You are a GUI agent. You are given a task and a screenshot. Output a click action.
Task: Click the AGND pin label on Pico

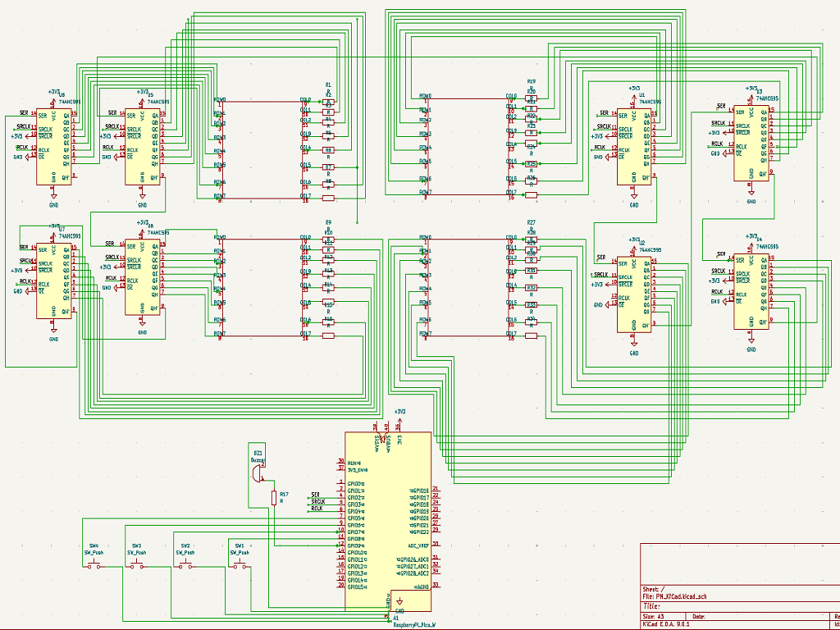click(x=422, y=587)
